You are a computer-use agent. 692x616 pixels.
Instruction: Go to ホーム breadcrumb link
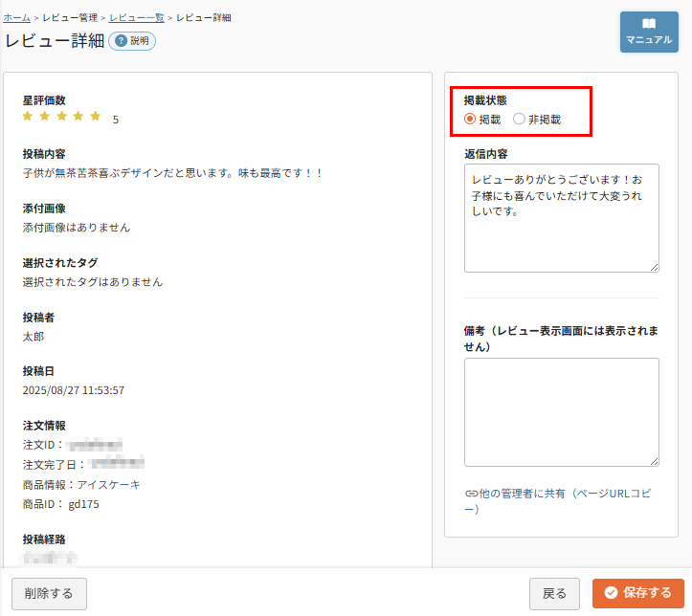17,17
